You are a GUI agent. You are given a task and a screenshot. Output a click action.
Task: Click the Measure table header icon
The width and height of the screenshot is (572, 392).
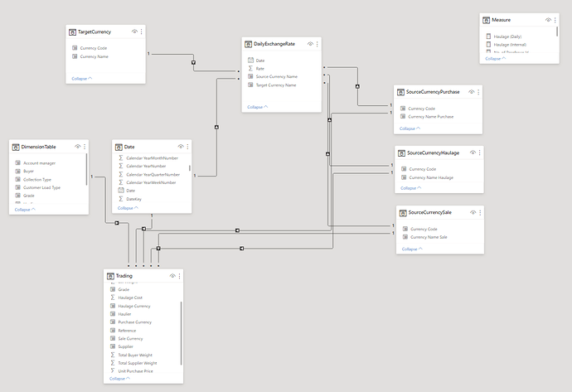pyautogui.click(x=487, y=20)
